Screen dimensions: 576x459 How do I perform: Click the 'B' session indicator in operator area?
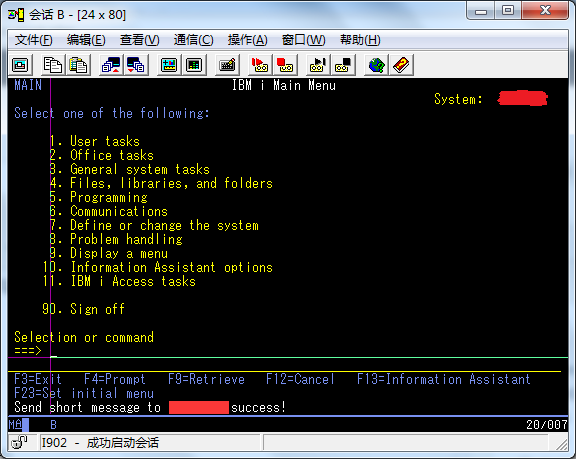pos(53,425)
